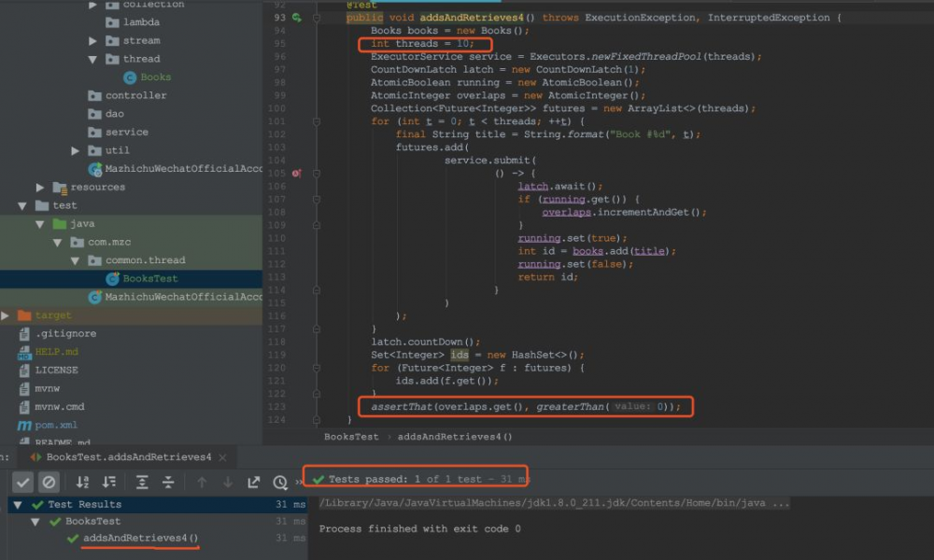Click the Process finished with exit code line
This screenshot has height=560, width=934.
pyautogui.click(x=420, y=529)
